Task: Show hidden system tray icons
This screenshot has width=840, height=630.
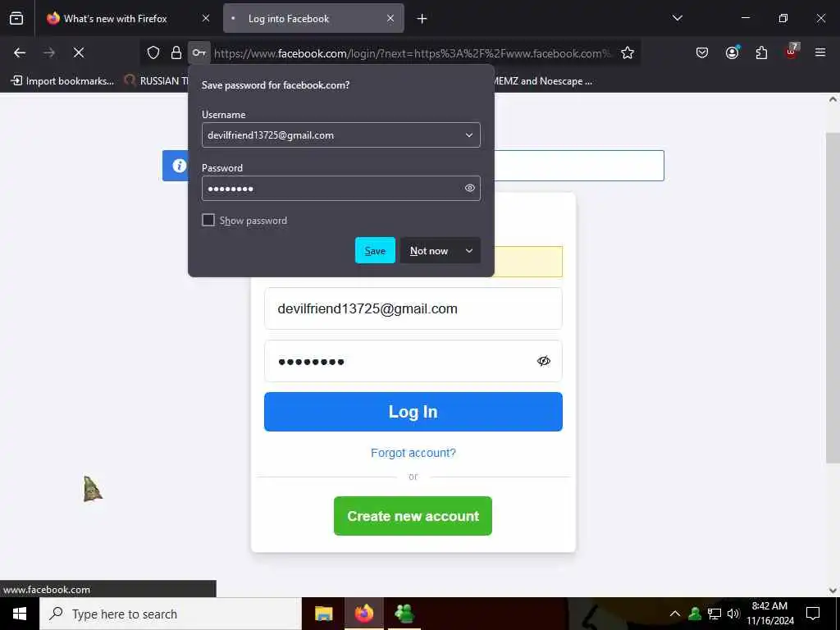Action: tap(675, 614)
